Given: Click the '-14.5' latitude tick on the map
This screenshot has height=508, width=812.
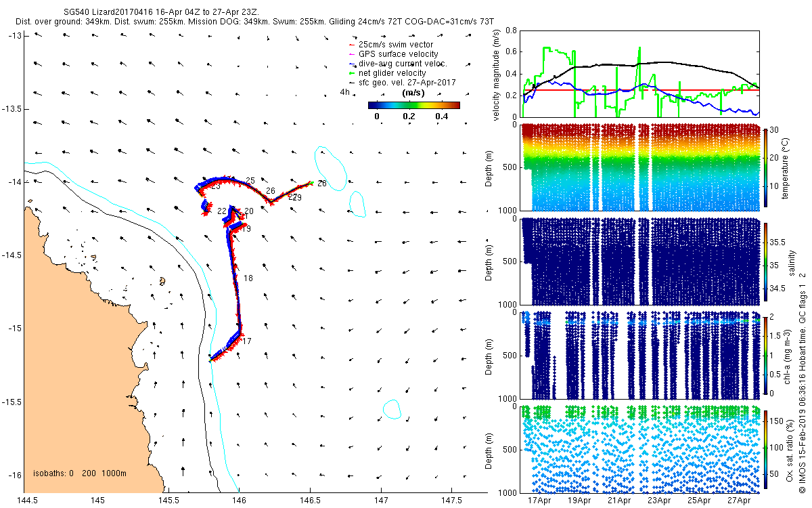Looking at the screenshot, I should pyautogui.click(x=12, y=255).
